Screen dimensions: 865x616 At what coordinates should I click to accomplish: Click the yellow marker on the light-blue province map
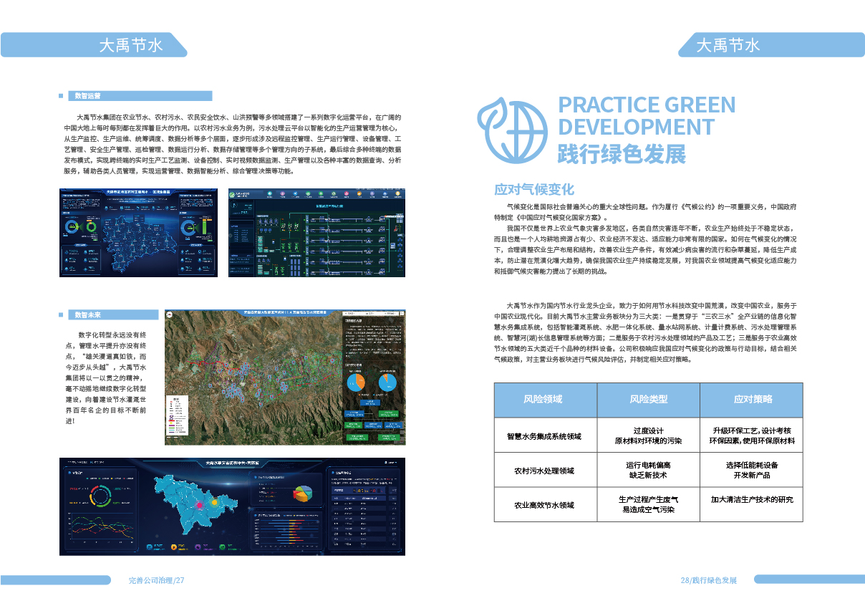coord(213,502)
